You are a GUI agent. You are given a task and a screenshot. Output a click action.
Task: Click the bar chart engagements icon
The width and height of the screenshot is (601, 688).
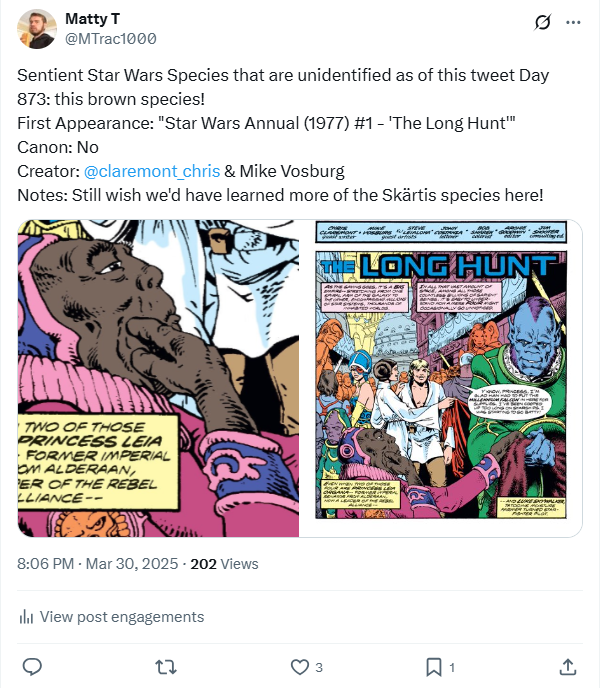point(26,617)
